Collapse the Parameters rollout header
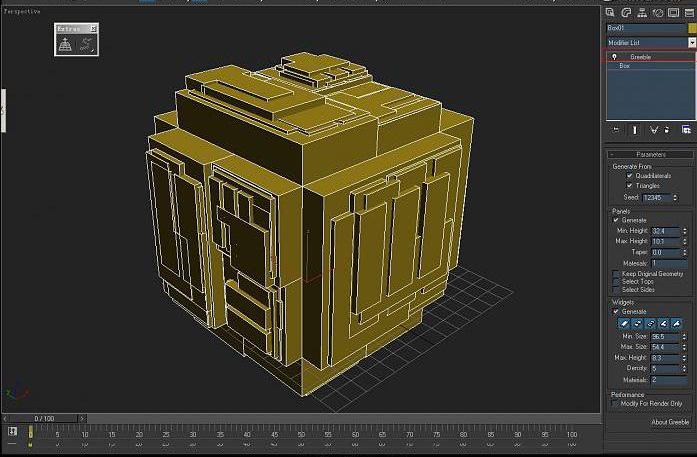Viewport: 697px width, 457px height. pos(650,154)
